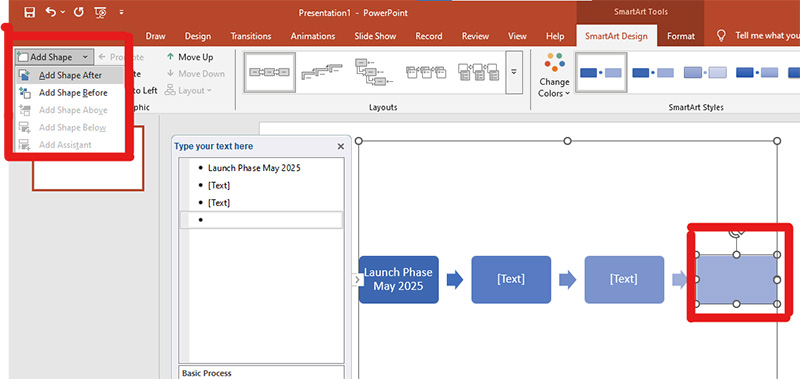The image size is (800, 379).
Task: Select the Launch Phase May 2025 shape
Action: click(398, 280)
